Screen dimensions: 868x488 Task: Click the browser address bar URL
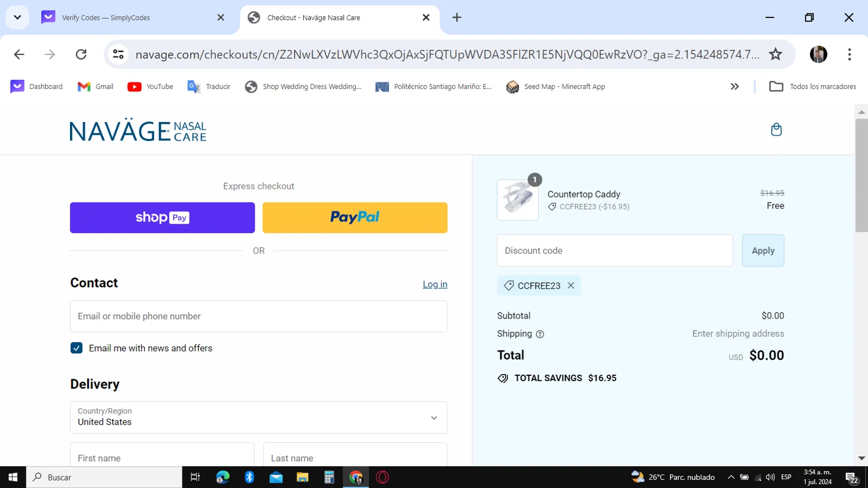[447, 54]
